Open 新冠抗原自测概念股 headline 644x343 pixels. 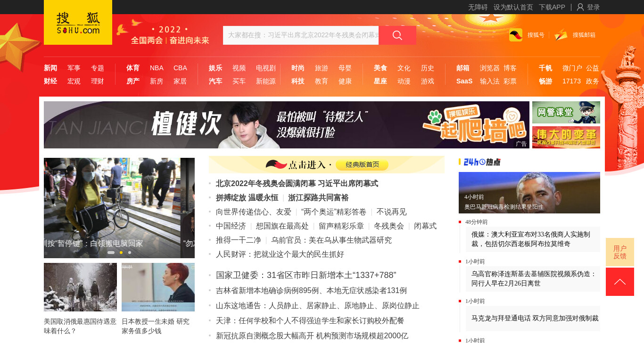click(x=312, y=336)
